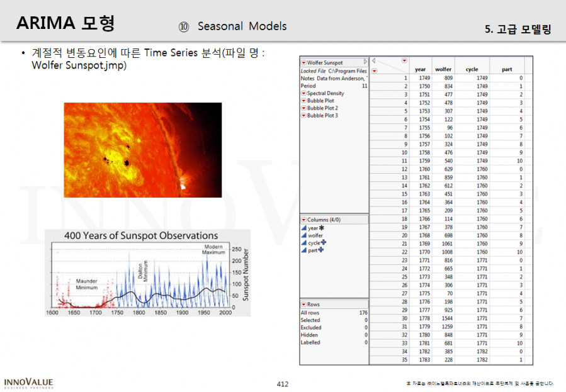Click the cycle column header
The image size is (566, 392).
click(x=472, y=69)
